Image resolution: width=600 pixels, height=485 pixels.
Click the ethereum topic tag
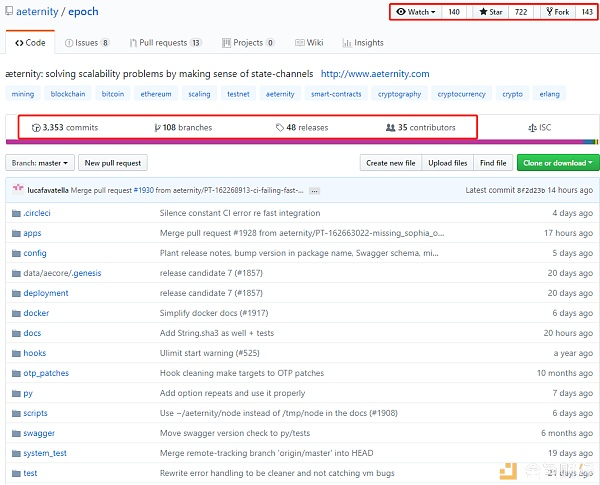tap(156, 94)
